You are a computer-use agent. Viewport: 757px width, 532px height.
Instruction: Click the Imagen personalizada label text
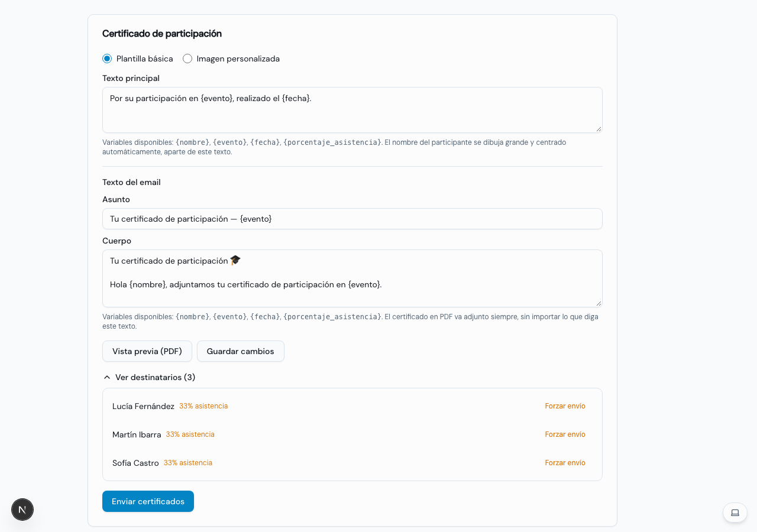pos(238,59)
